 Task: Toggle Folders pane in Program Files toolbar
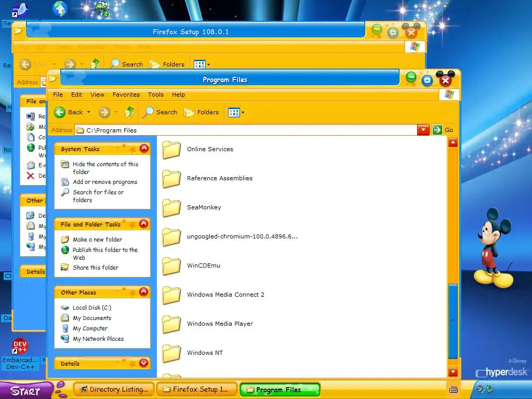tap(201, 112)
